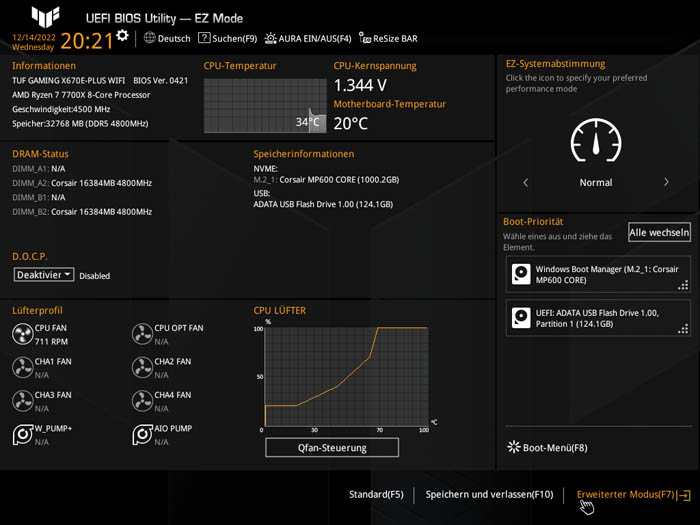The image size is (700, 525).
Task: Click the globe language icon
Action: 150,38
